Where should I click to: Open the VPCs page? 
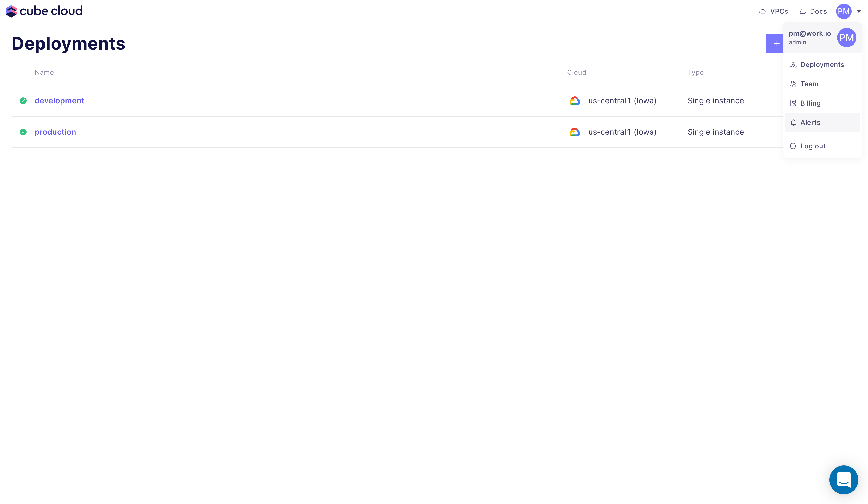coord(774,11)
